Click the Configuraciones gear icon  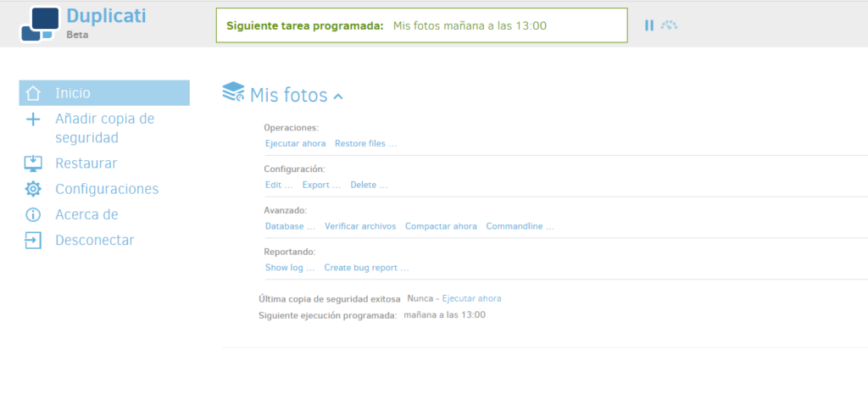click(33, 189)
